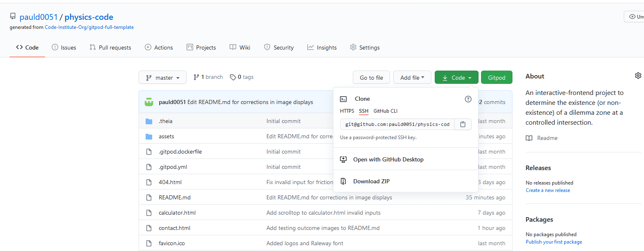Open 'Add scrolltop to calculator.html invalid inputs' commit
This screenshot has width=644, height=251.
click(x=323, y=213)
